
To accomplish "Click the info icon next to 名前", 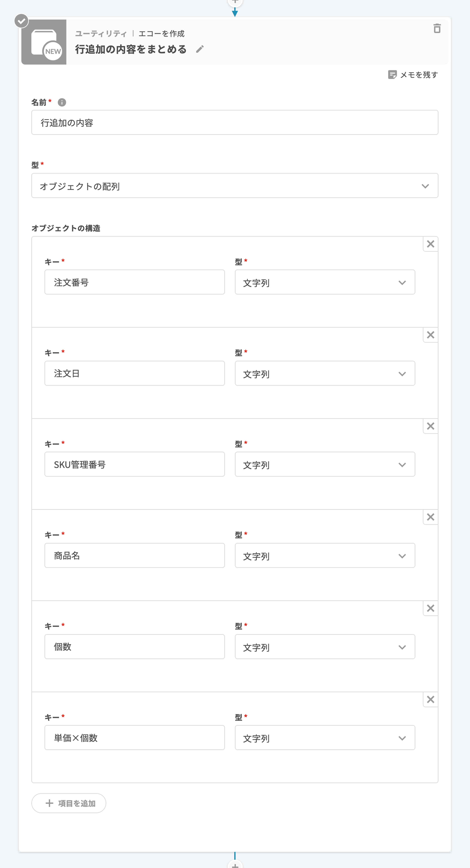I will point(62,102).
